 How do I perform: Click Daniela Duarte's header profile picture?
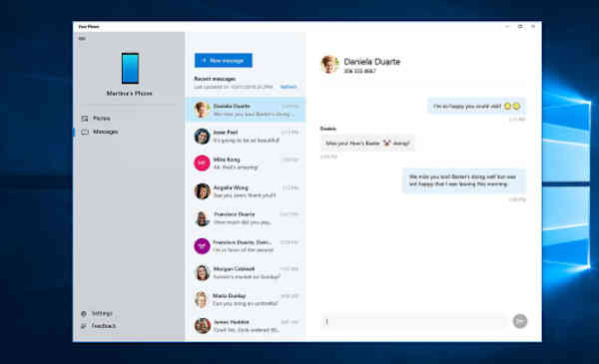click(329, 64)
